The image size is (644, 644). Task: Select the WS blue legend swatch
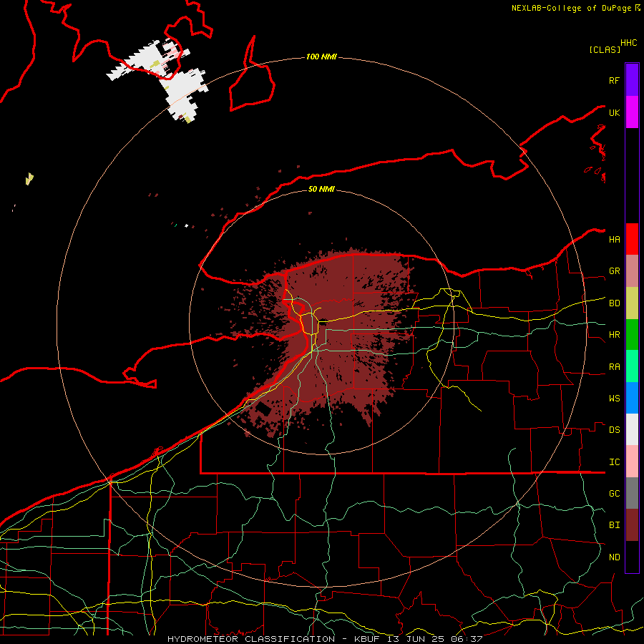coord(632,398)
